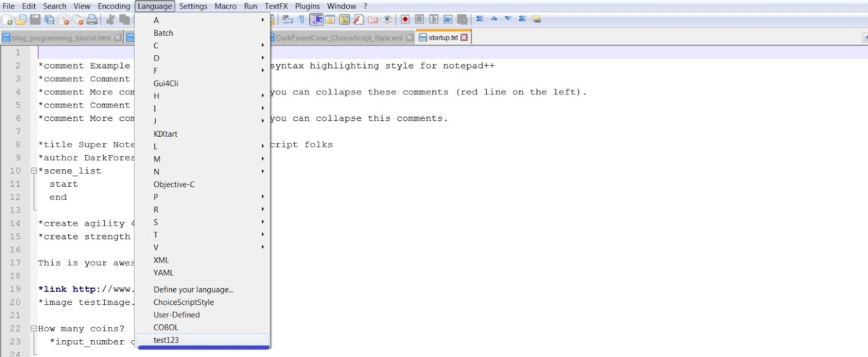Image resolution: width=868 pixels, height=357 pixels.
Task: Toggle the Indent guide icon
Action: point(316,20)
